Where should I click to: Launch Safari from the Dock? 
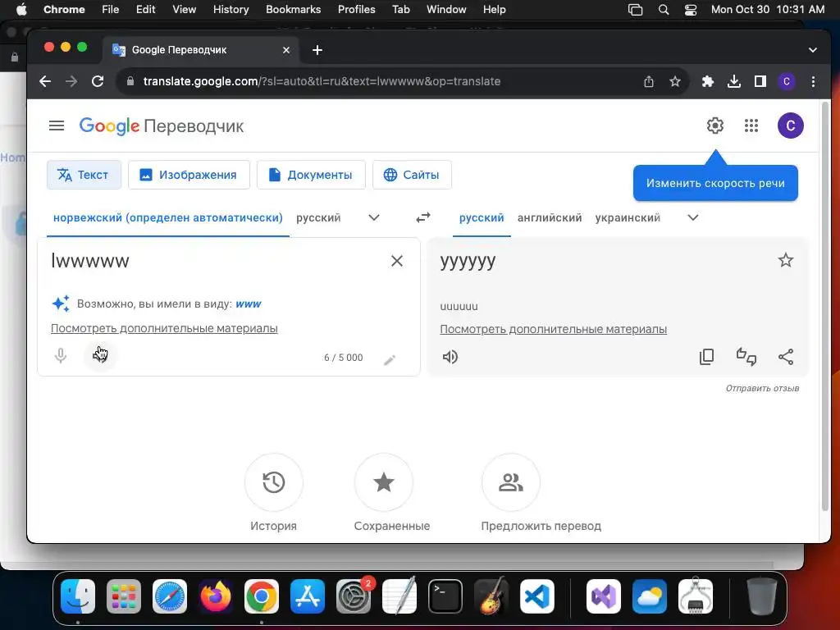pos(170,596)
